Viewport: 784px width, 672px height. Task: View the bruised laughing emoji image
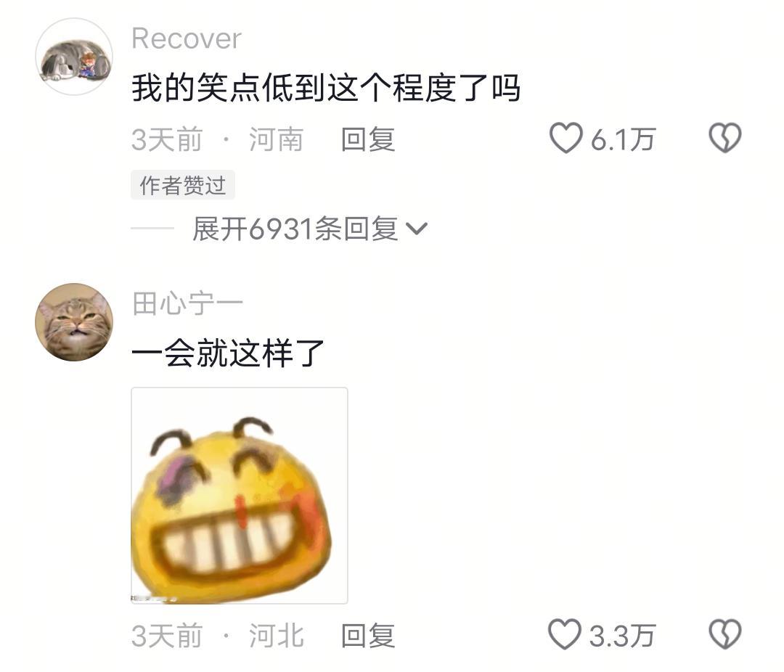240,496
